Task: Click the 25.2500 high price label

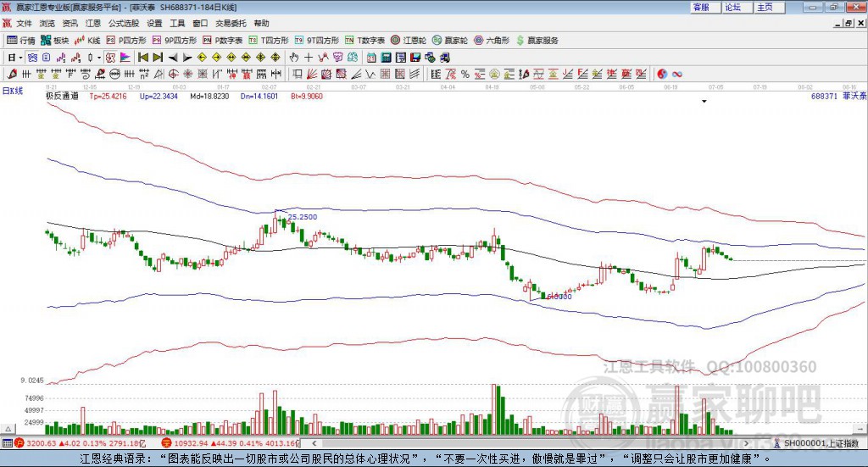Action: [x=303, y=217]
